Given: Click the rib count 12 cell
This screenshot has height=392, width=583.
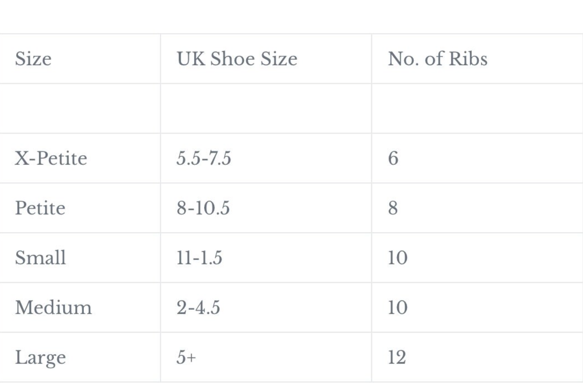Looking at the screenshot, I should 477,357.
